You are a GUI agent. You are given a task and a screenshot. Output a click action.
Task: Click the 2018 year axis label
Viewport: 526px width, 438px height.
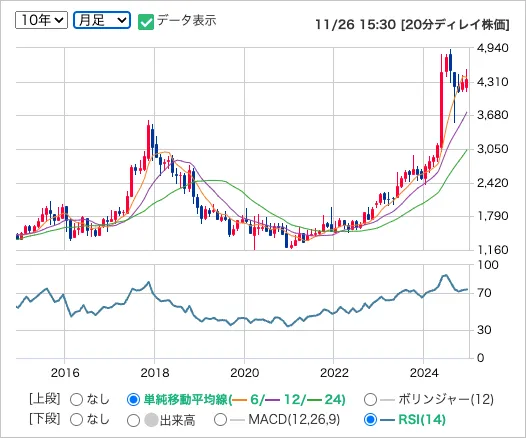pyautogui.click(x=155, y=373)
